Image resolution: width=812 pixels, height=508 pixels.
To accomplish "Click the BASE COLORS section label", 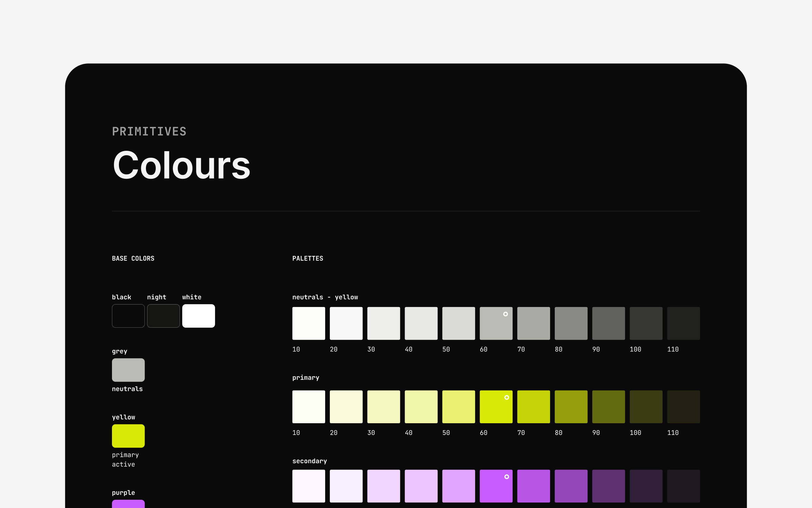I will click(x=133, y=258).
